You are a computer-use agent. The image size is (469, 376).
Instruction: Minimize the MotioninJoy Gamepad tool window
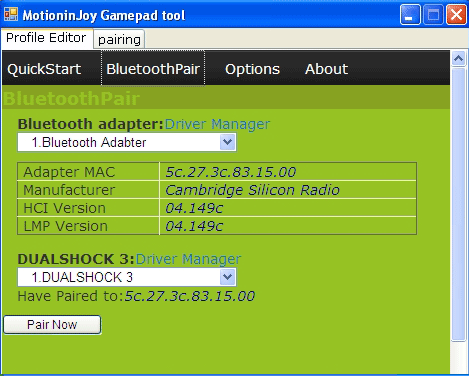click(410, 15)
